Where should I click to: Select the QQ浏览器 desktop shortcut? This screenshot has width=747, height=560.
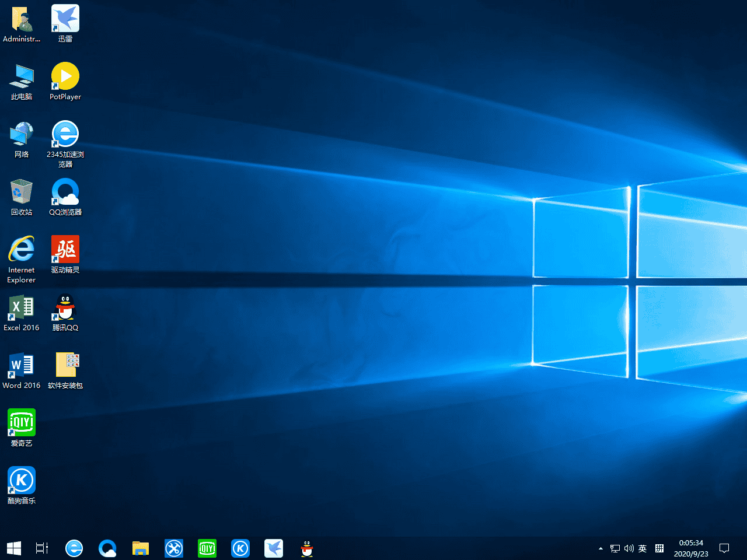[65, 197]
